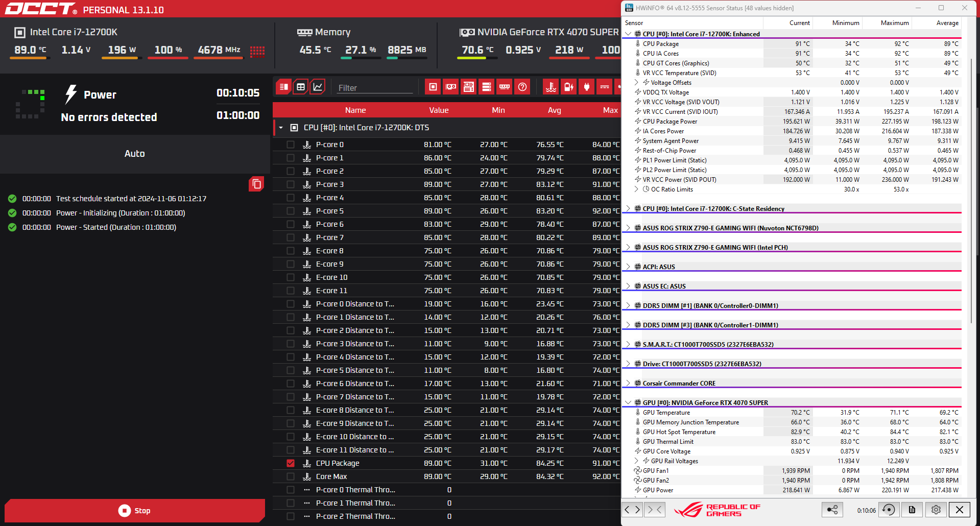Click HWiNFO Current column header
980x526 pixels.
[x=788, y=23]
